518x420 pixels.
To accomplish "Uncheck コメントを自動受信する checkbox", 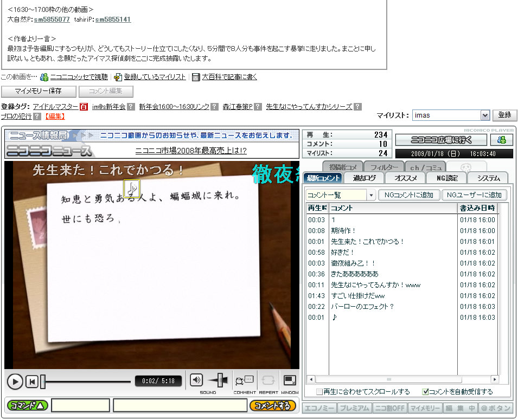I will [x=425, y=392].
